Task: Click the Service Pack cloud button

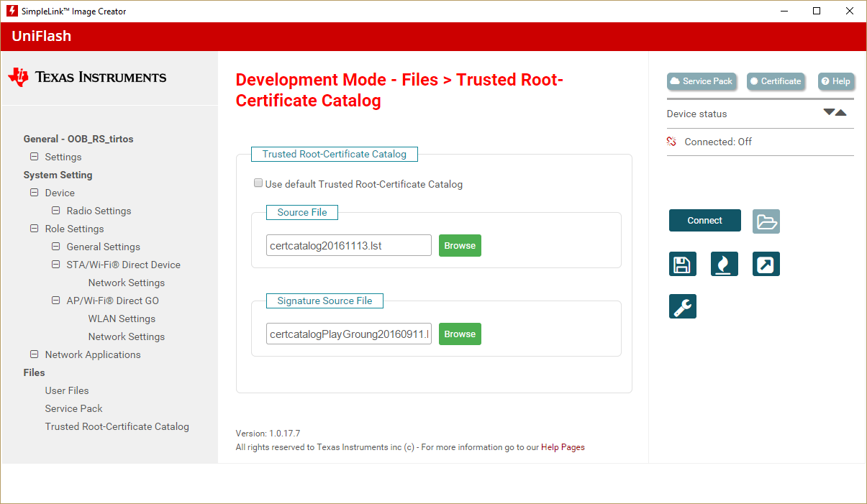Action: point(702,81)
